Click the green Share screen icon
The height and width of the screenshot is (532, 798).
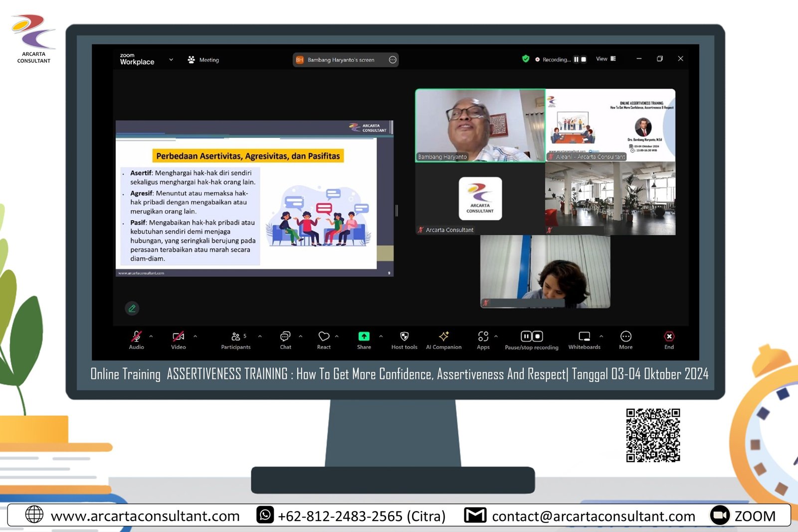tap(364, 337)
